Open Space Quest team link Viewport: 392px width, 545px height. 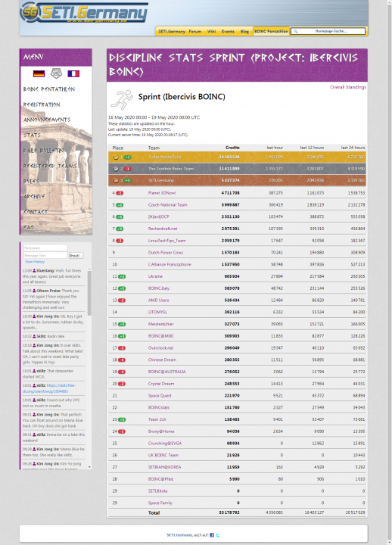pos(160,396)
